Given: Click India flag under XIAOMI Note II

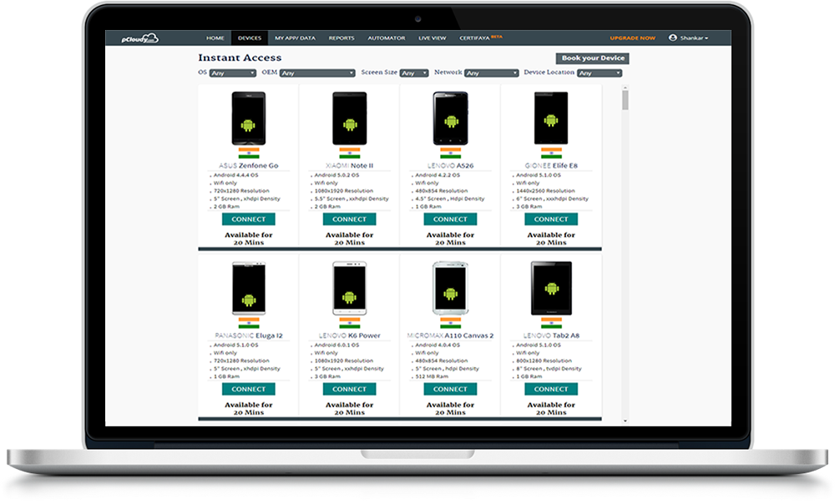Looking at the screenshot, I should [349, 154].
